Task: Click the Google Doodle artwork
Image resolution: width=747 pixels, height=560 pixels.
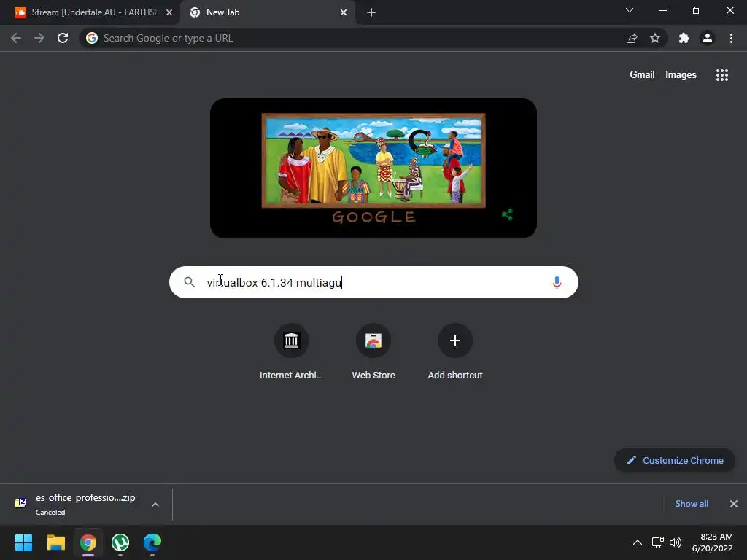Action: [x=373, y=168]
